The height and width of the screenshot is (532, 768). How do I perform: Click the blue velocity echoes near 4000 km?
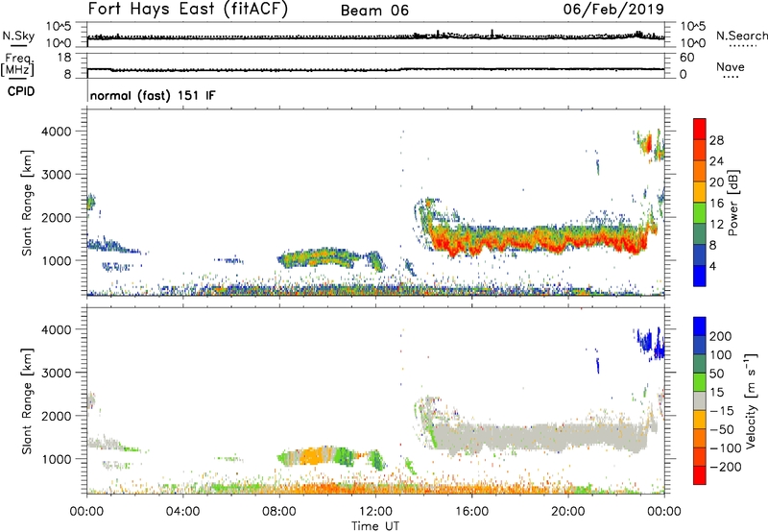click(651, 343)
